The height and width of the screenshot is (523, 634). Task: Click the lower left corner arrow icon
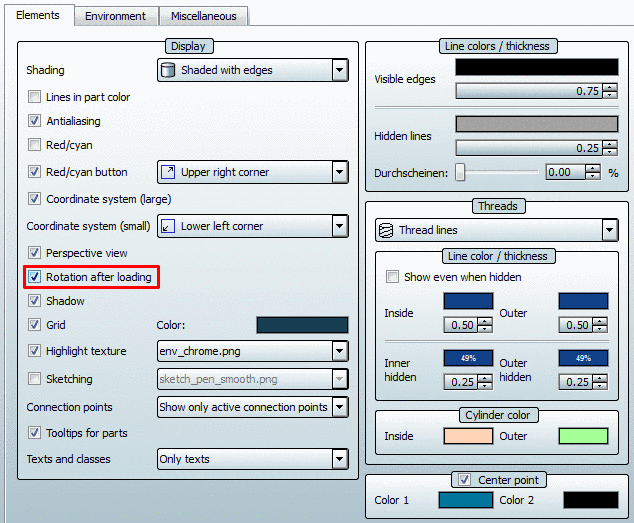tap(168, 226)
